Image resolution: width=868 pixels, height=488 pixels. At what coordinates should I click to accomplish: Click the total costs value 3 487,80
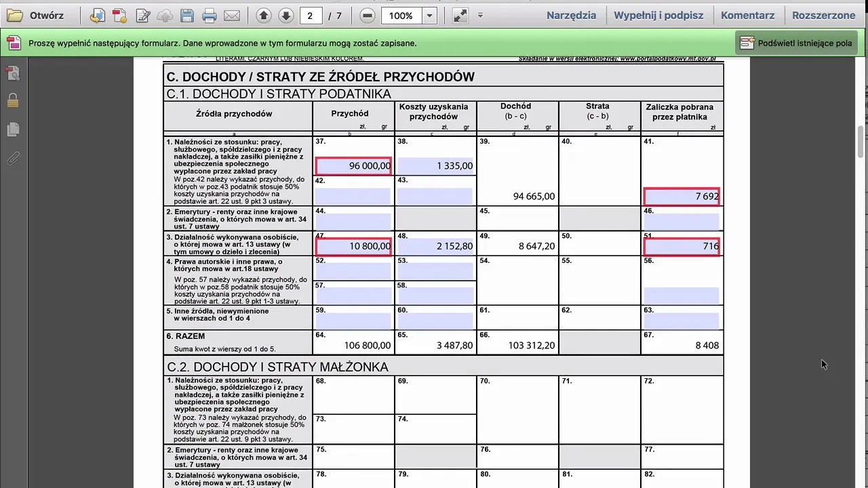pos(455,346)
